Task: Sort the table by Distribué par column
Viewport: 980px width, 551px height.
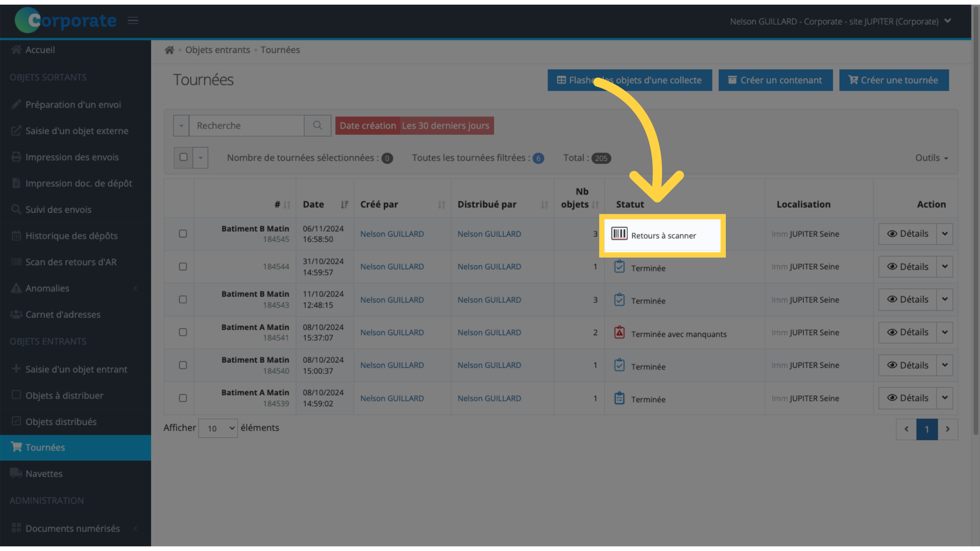Action: [545, 205]
